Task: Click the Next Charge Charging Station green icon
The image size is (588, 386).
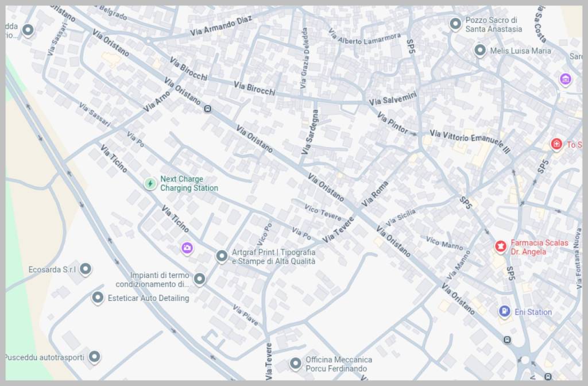Action: [x=150, y=184]
